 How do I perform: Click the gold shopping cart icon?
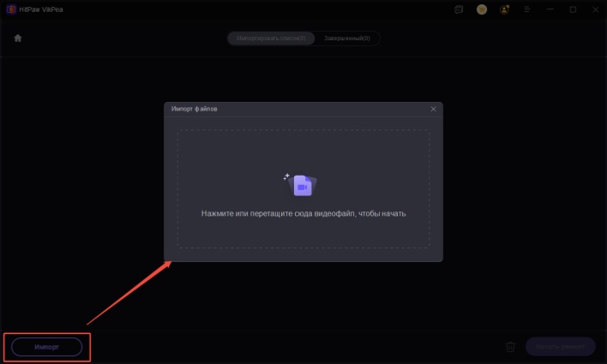[x=482, y=9]
